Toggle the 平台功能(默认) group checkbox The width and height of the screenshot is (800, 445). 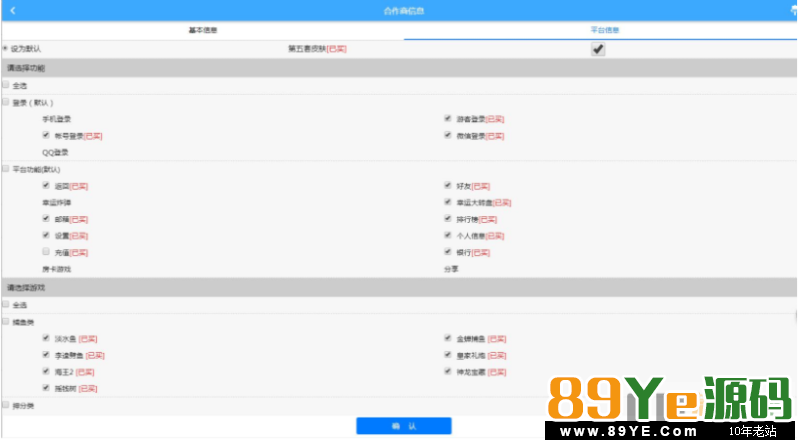click(6, 169)
